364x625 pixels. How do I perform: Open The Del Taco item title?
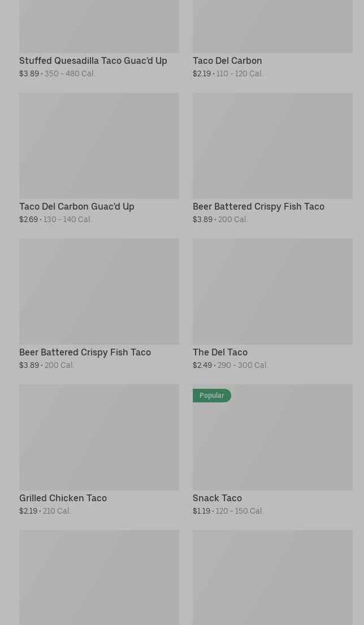coord(220,352)
